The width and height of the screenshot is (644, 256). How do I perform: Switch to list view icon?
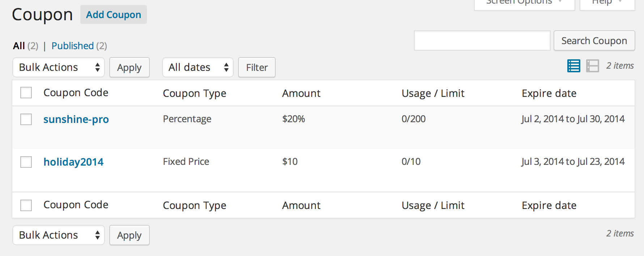coord(574,66)
